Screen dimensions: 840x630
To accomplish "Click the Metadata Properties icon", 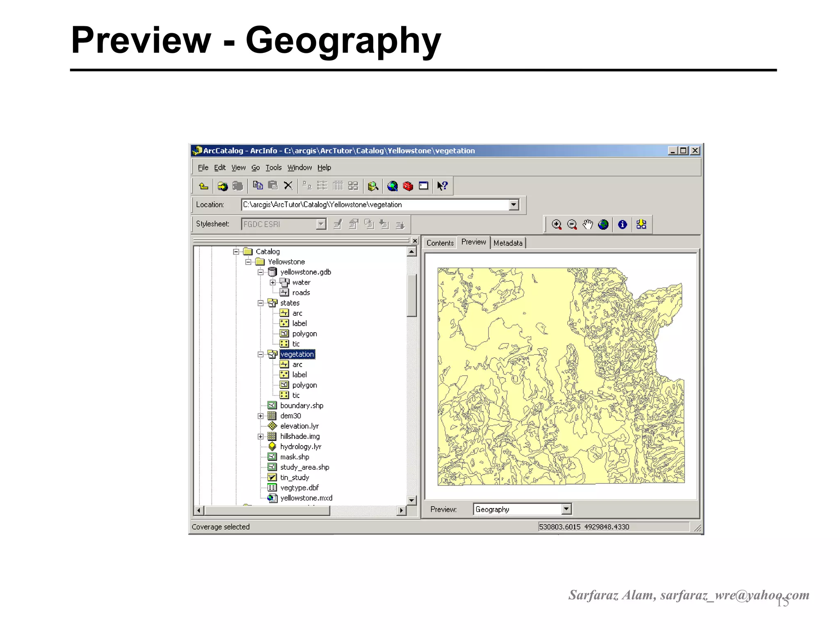I will 354,224.
